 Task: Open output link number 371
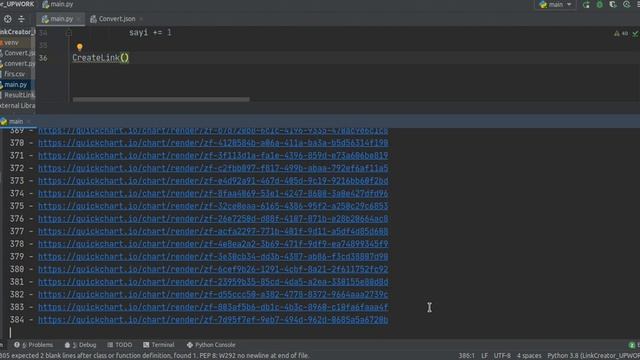tap(213, 156)
